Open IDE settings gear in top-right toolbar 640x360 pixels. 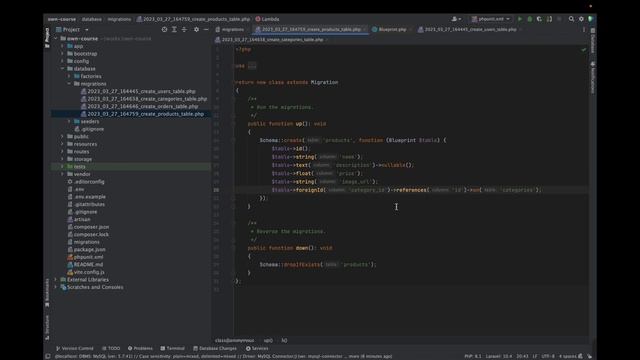581,19
